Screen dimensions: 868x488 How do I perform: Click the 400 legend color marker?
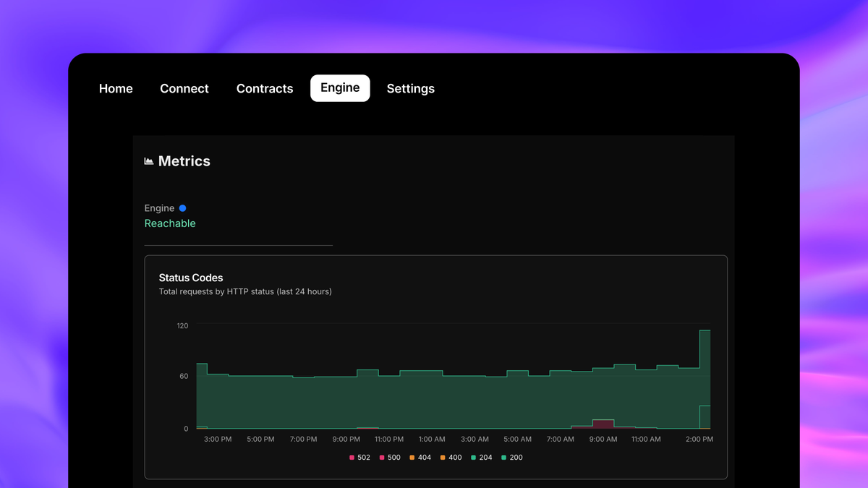coord(442,457)
